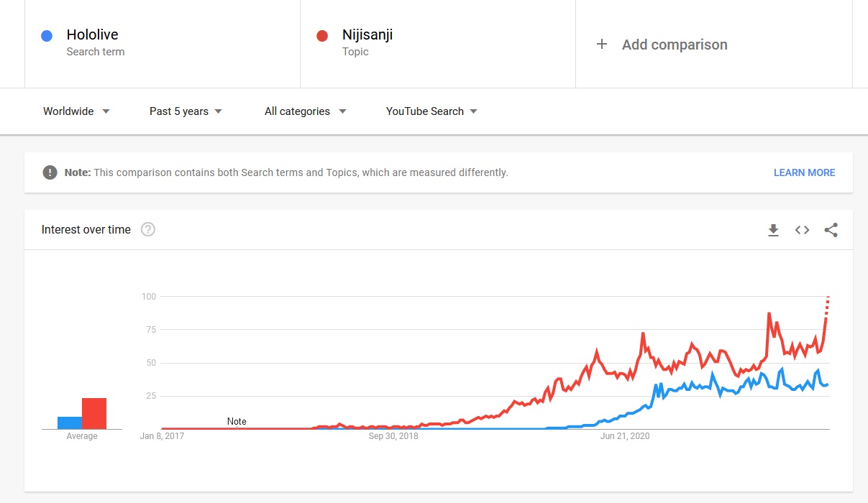868x503 pixels.
Task: Click the Add comparison button
Action: tap(674, 45)
